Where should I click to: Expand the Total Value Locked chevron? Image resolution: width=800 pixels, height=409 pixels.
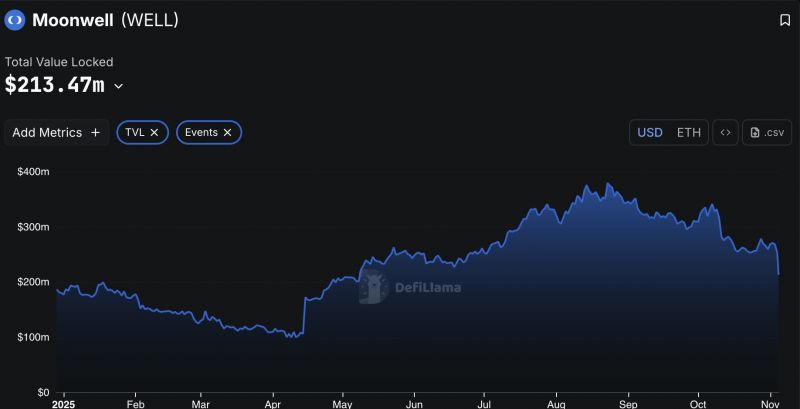pos(118,86)
